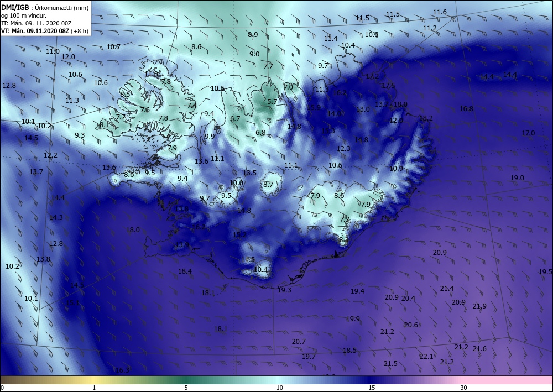Click the 19.0 value label

517,177
